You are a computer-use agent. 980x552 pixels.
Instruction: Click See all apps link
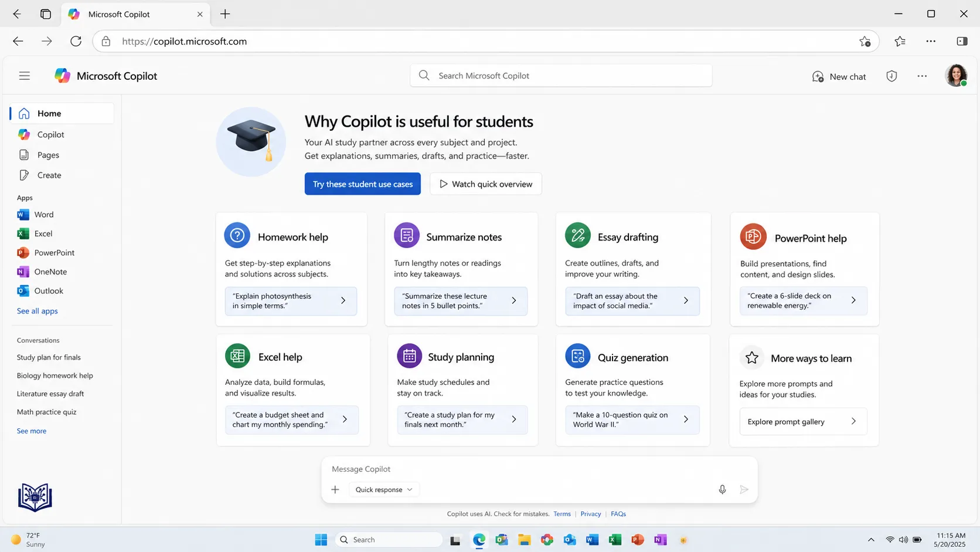pyautogui.click(x=38, y=311)
